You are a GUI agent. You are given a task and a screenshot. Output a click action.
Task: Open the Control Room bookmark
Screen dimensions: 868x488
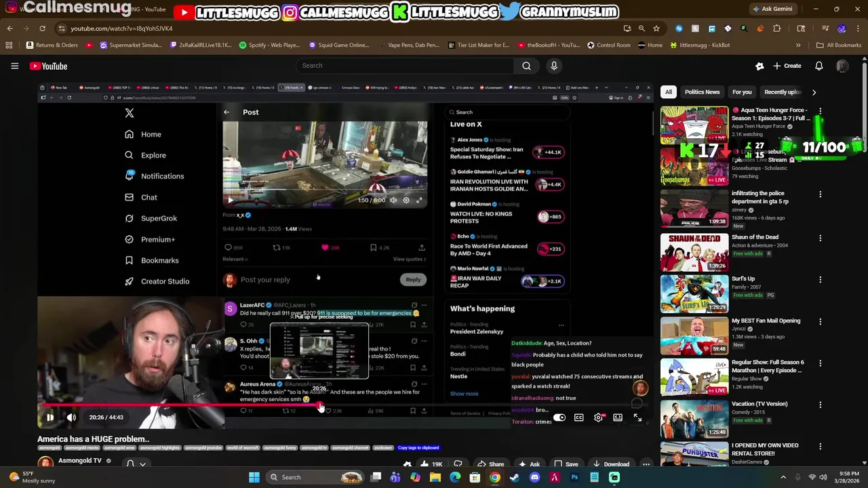pyautogui.click(x=608, y=45)
